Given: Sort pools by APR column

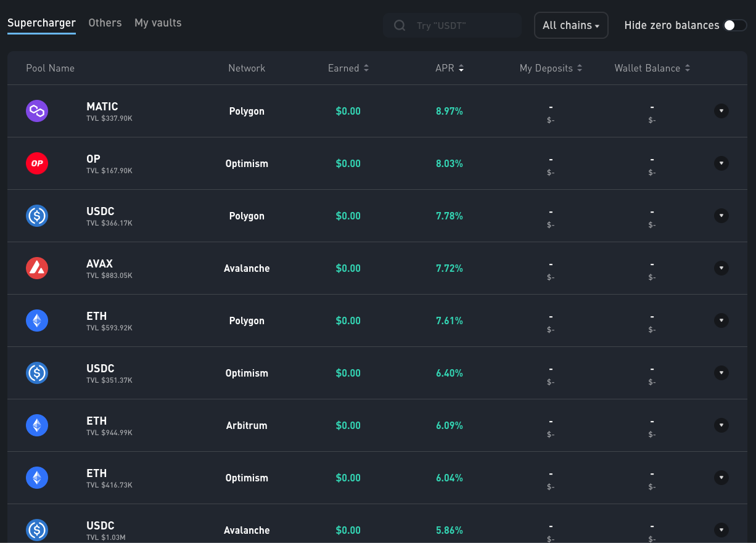Looking at the screenshot, I should [x=450, y=68].
